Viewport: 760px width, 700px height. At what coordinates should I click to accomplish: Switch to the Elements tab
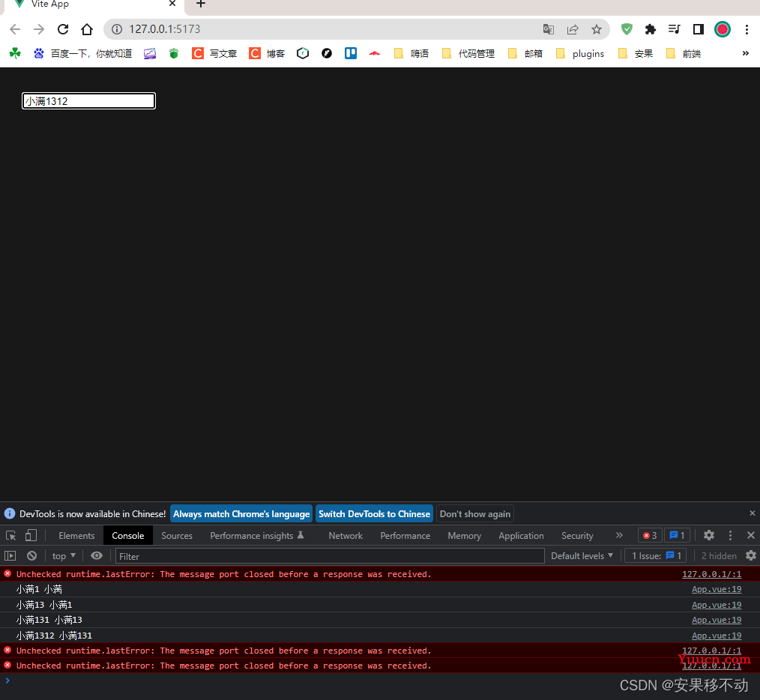coord(76,536)
